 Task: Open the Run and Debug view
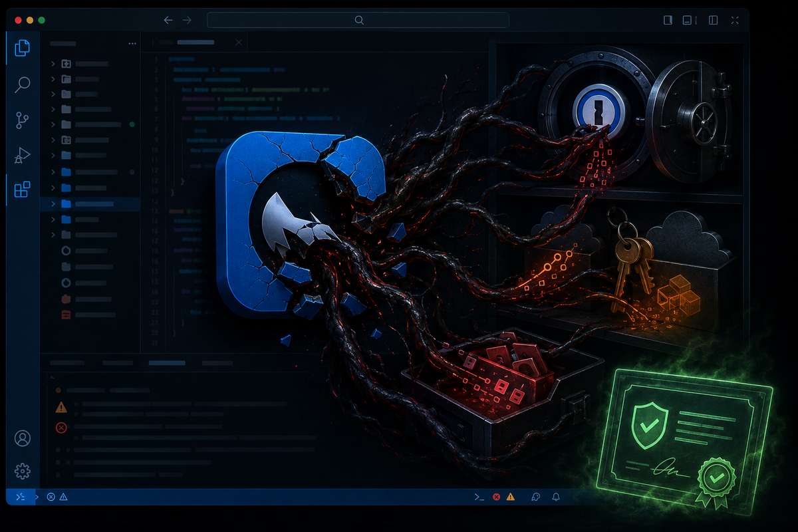click(x=23, y=155)
